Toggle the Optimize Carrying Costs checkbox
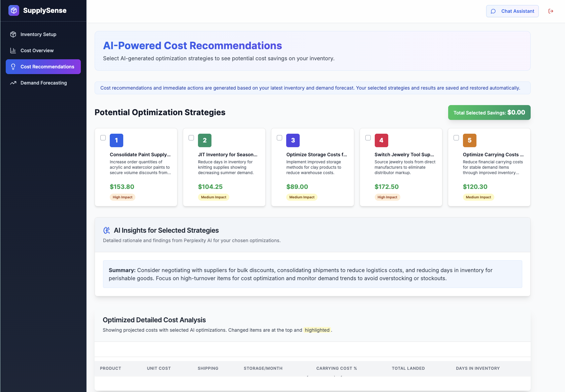 tap(456, 138)
